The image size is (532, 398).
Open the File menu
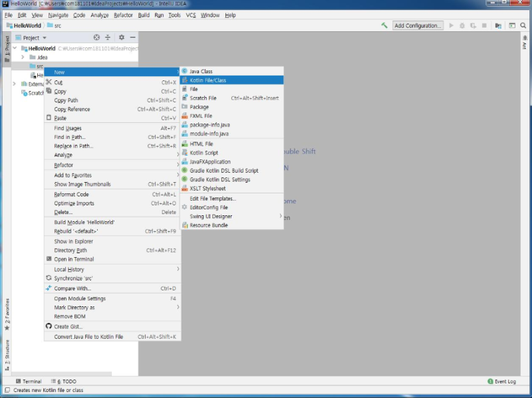click(x=8, y=15)
